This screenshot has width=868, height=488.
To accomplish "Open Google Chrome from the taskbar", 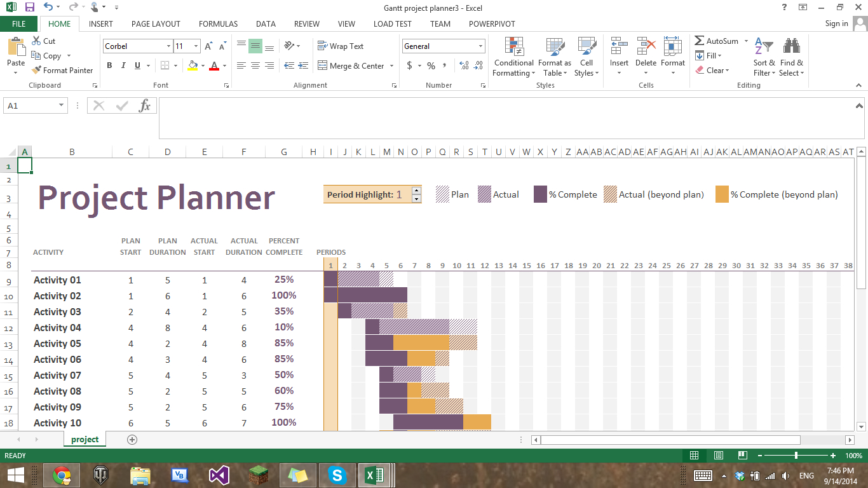I will pos(62,475).
